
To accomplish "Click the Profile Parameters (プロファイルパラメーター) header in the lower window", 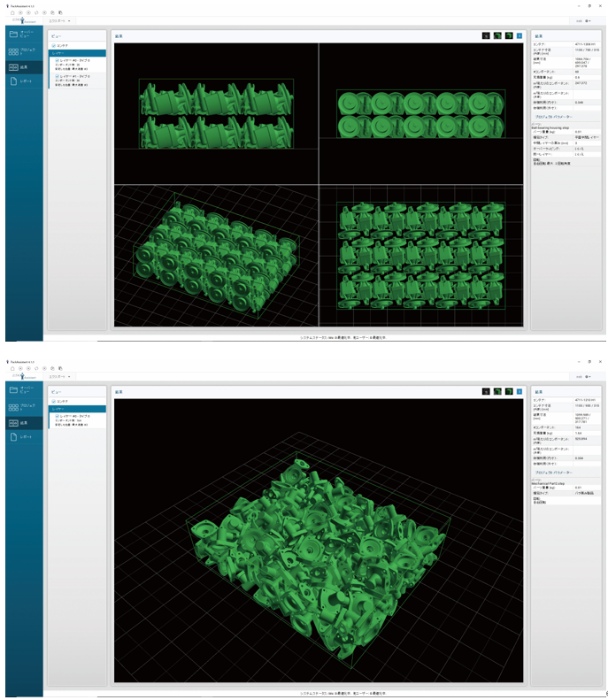I will tap(553, 472).
